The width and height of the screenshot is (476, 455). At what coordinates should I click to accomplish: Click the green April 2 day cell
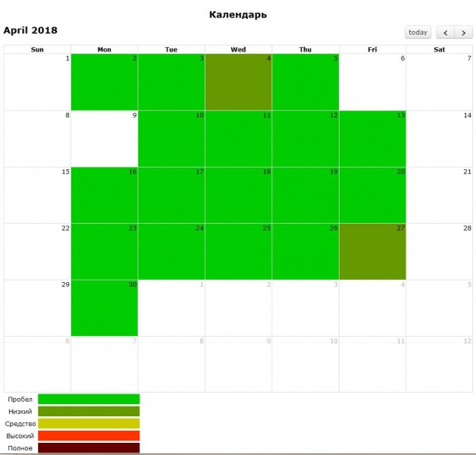click(x=105, y=82)
